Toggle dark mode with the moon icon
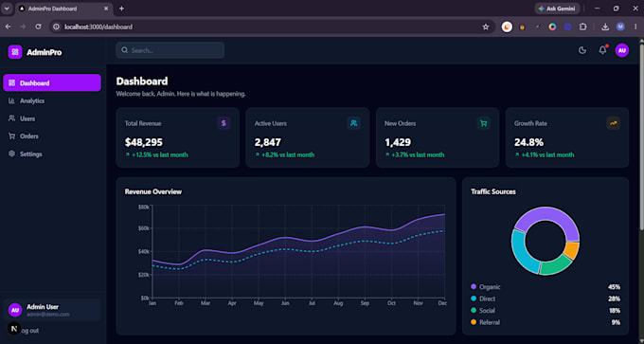The height and width of the screenshot is (344, 644). pos(582,50)
